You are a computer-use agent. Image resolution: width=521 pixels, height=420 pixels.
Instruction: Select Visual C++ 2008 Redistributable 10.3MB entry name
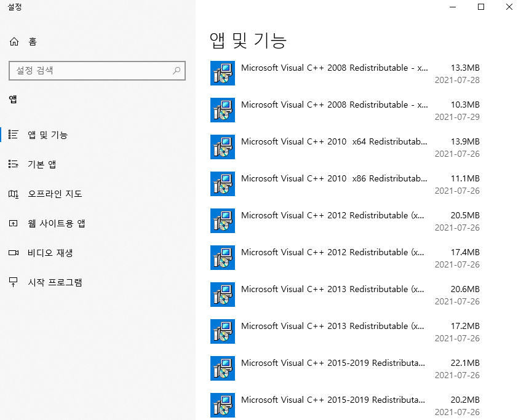point(334,105)
